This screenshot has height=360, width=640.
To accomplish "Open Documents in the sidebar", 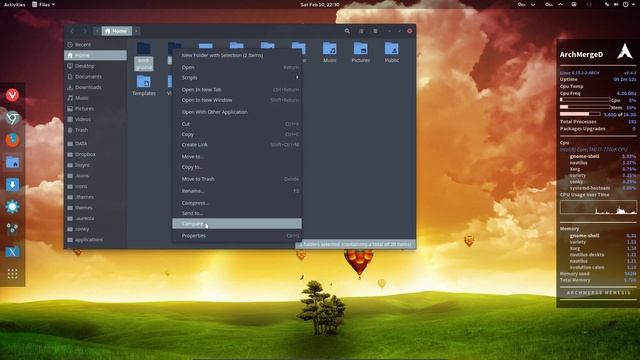I will point(96,76).
